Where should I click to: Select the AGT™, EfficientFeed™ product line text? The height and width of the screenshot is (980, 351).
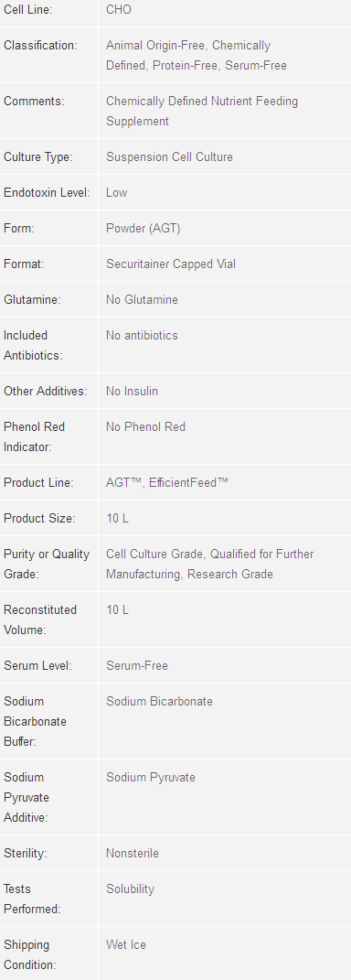tap(167, 482)
